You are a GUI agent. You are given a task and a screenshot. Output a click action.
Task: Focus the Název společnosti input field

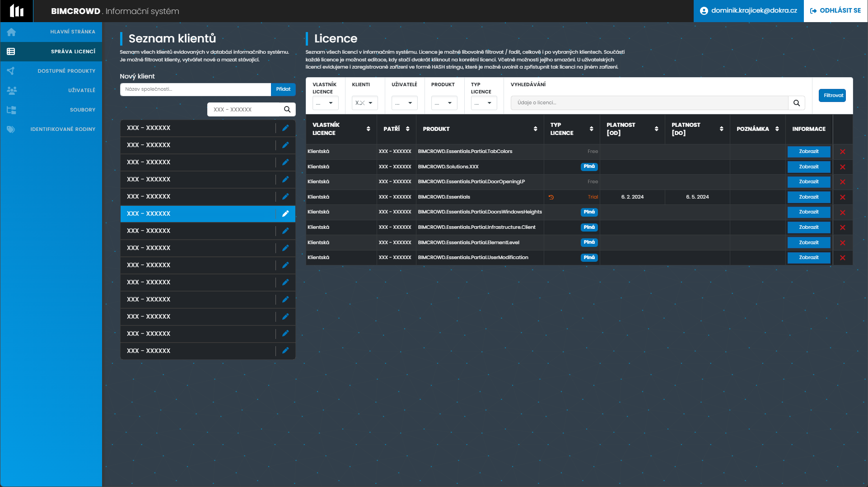[x=196, y=89]
